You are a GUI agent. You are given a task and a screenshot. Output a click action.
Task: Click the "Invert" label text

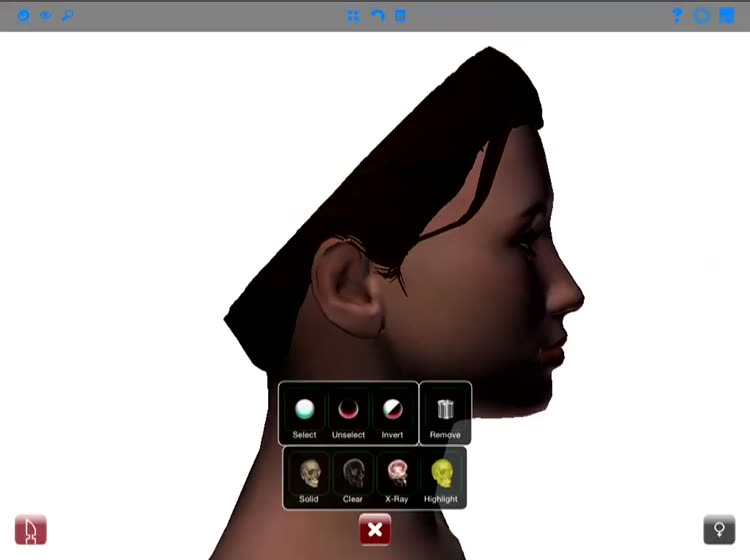pyautogui.click(x=392, y=435)
